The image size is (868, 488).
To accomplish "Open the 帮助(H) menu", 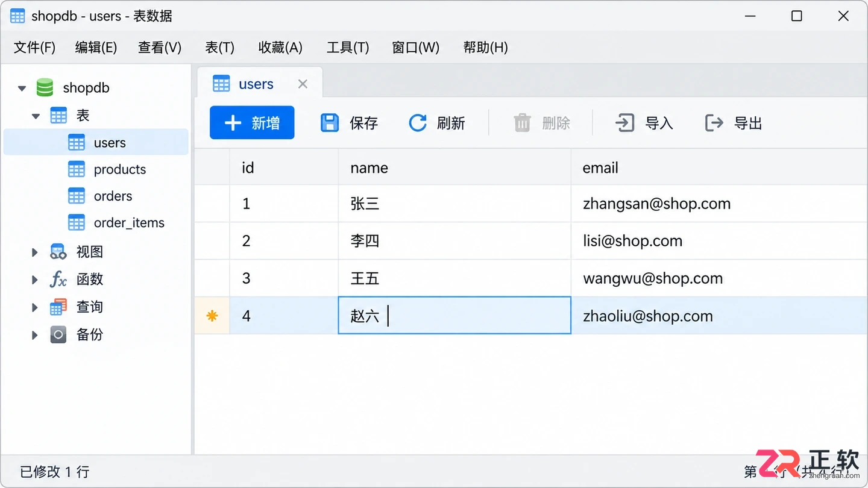I will click(x=485, y=47).
